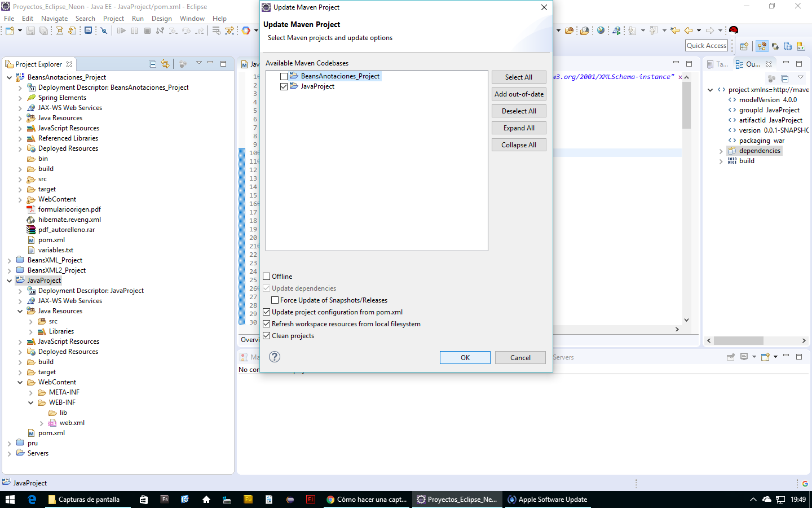Screen dimensions: 812x508
Task: Toggle Refresh workspace resources from local filesystem
Action: click(267, 324)
